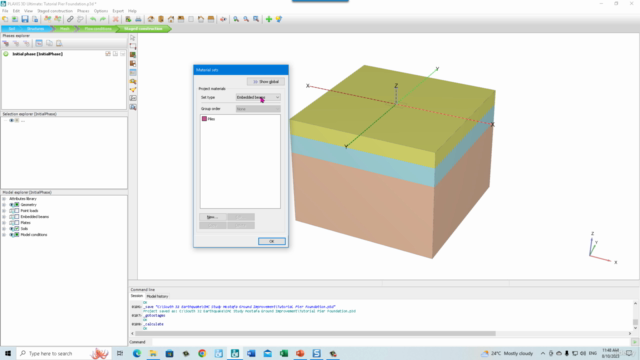The height and width of the screenshot is (360, 640).
Task: Click the Redo arrow in the toolbar
Action: pos(103,19)
